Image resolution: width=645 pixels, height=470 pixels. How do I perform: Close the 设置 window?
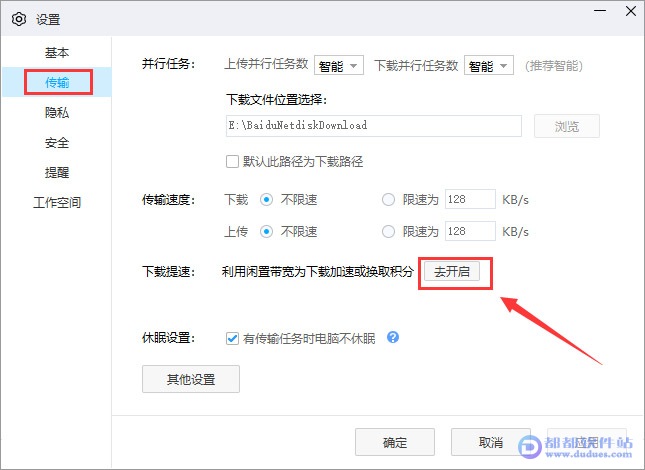631,11
